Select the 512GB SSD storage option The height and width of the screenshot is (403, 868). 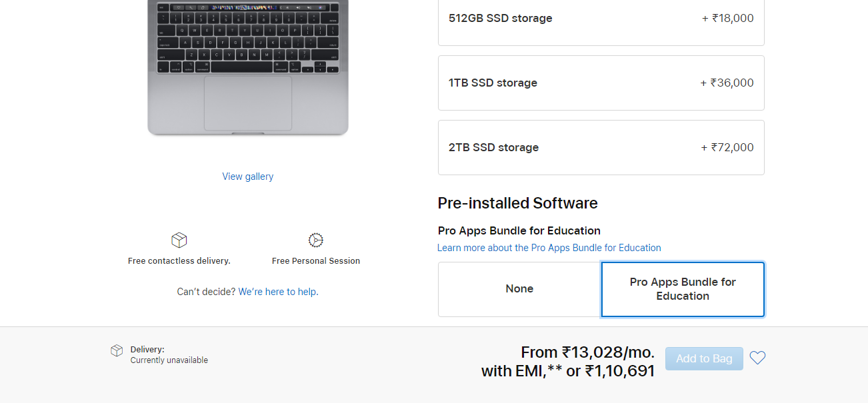(x=601, y=19)
